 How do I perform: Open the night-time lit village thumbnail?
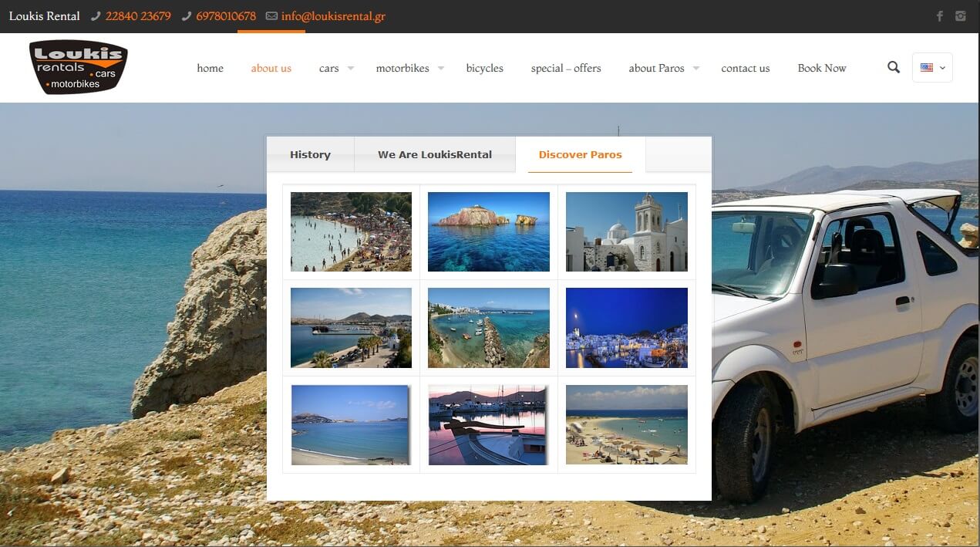[627, 328]
